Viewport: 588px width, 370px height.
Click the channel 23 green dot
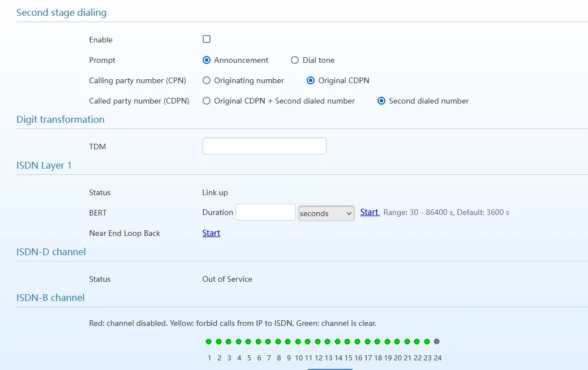tap(427, 342)
